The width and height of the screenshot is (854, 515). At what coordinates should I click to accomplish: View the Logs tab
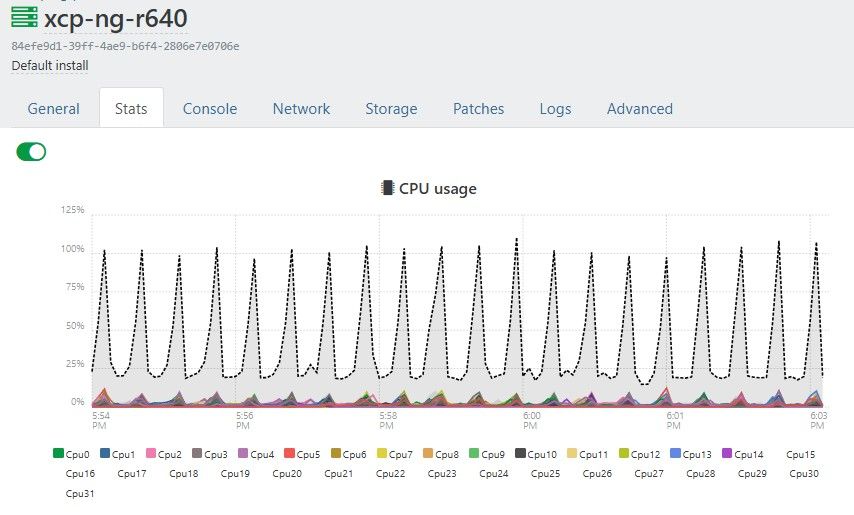555,109
